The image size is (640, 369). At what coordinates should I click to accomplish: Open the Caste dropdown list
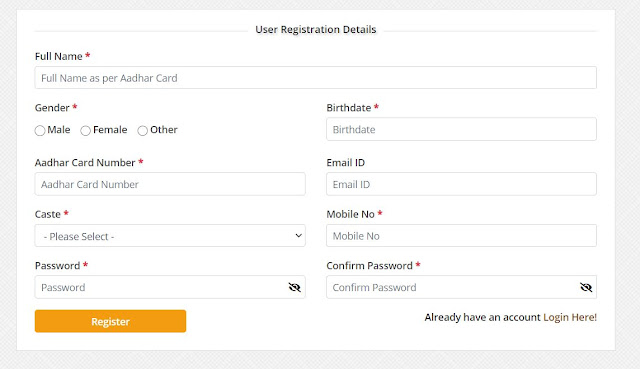170,236
